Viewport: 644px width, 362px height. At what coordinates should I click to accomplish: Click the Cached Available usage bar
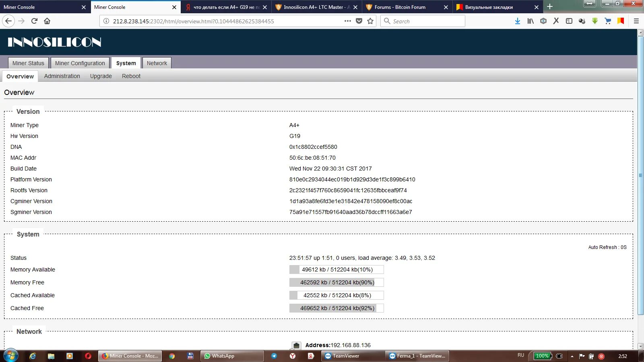point(336,295)
